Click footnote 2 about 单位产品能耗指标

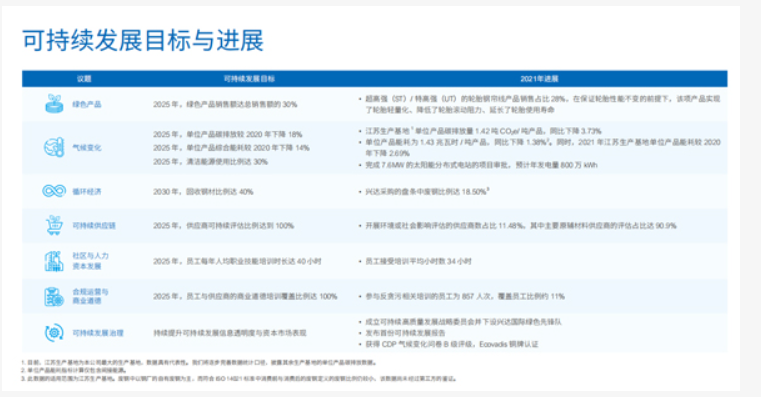pyautogui.click(x=74, y=370)
